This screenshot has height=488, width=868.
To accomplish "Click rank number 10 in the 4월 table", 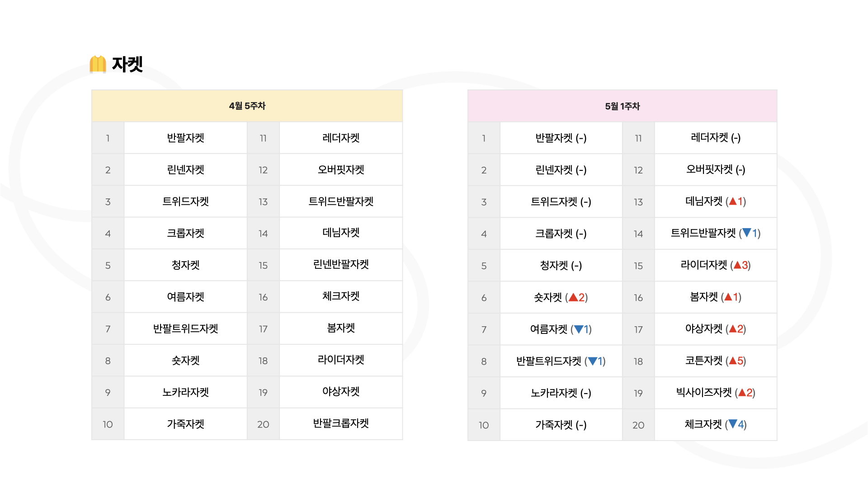I will click(x=108, y=424).
